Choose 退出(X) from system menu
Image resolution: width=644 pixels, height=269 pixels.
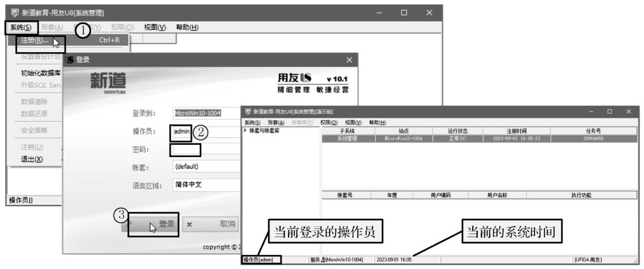point(32,159)
